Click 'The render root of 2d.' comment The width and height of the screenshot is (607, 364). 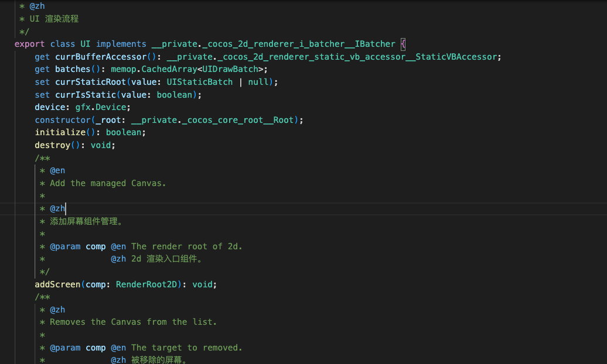(186, 246)
